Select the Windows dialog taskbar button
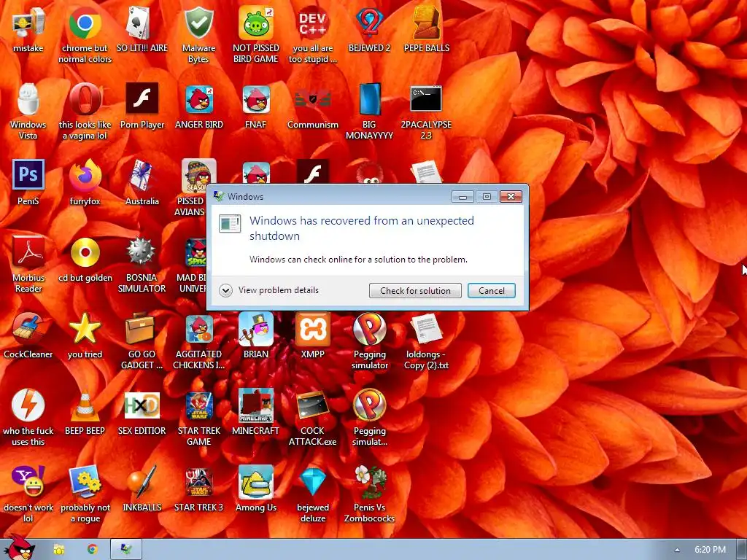Image resolution: width=747 pixels, height=560 pixels. (126, 550)
